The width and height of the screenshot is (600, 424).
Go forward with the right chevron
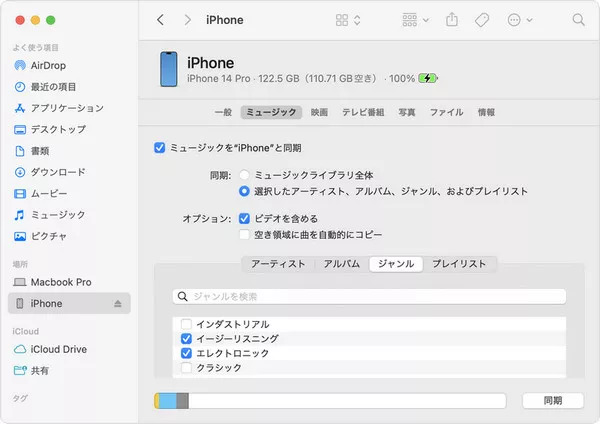coord(187,20)
